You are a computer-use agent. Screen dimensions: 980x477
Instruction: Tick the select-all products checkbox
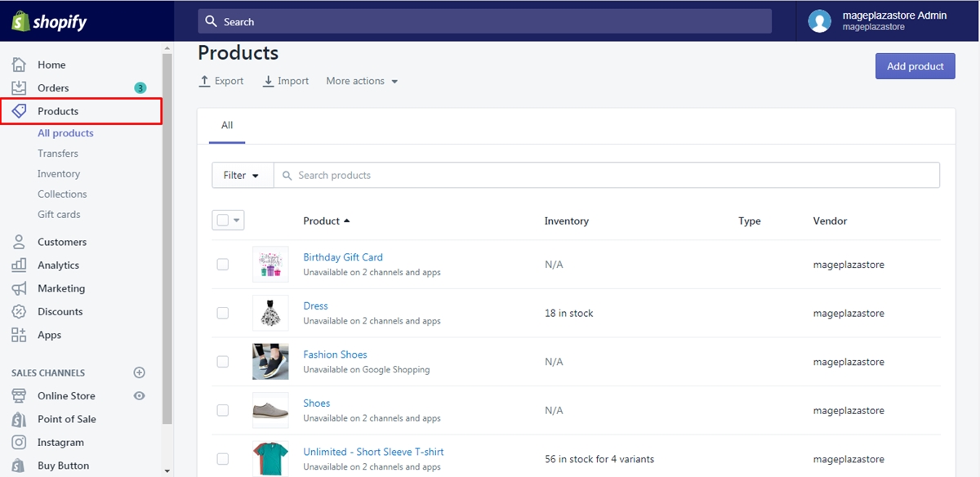click(x=223, y=221)
